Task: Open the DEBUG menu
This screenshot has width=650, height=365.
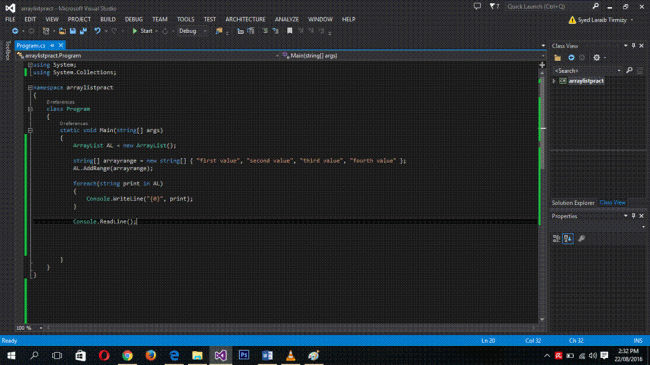Action: pos(134,19)
